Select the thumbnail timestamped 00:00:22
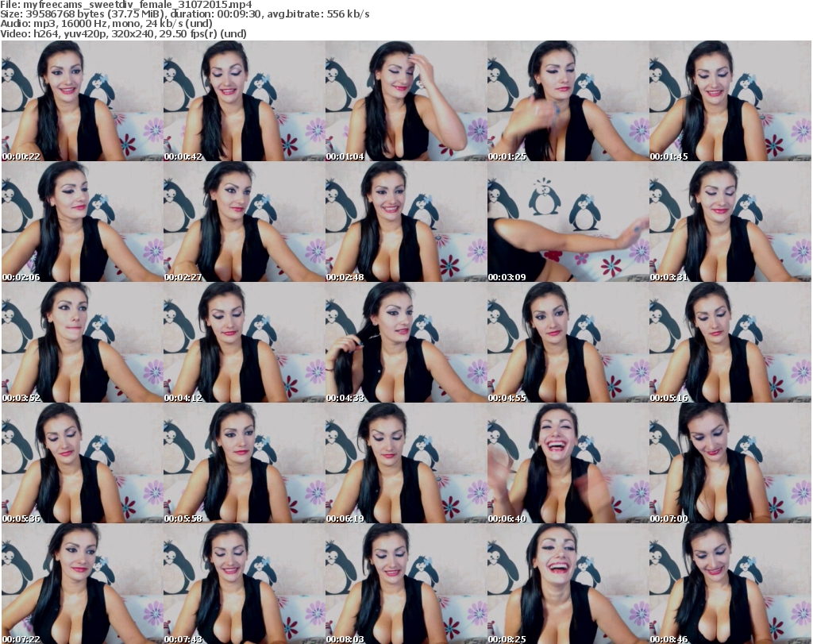This screenshot has width=813, height=644. 82,101
